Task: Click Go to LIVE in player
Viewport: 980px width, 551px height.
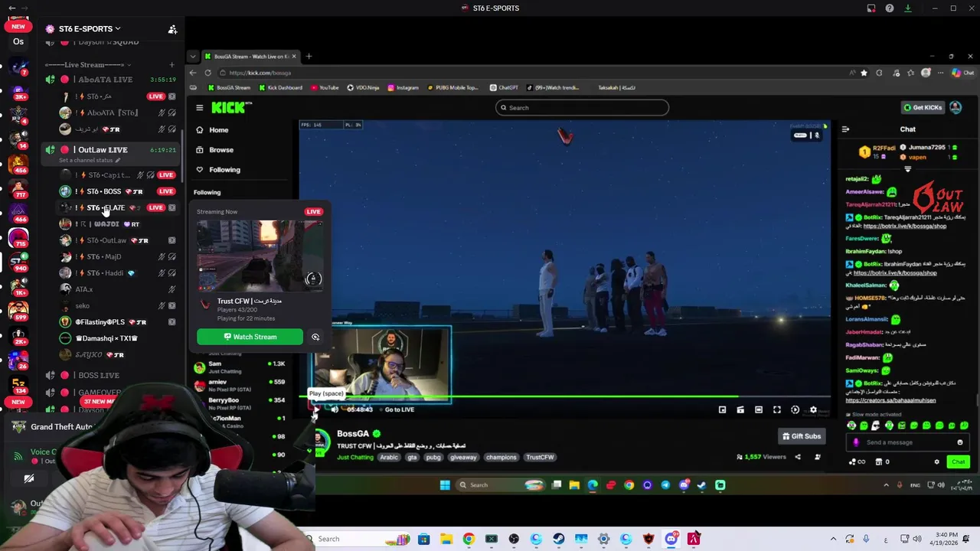Action: pos(399,409)
